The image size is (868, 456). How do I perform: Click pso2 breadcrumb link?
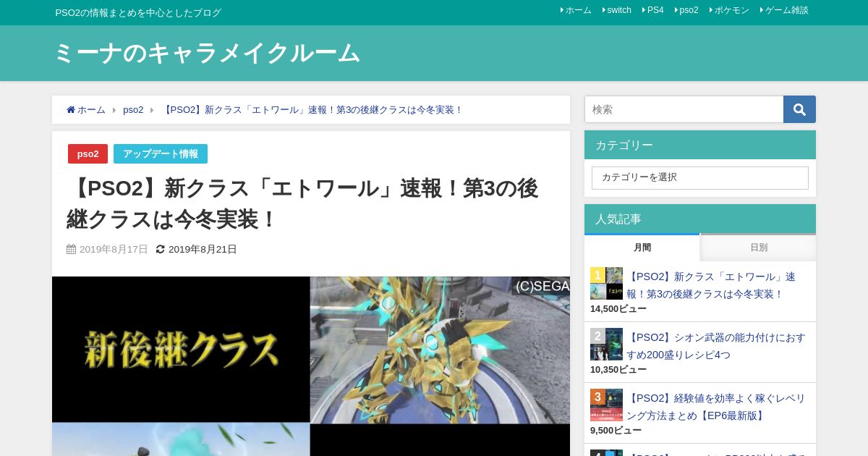click(x=133, y=110)
